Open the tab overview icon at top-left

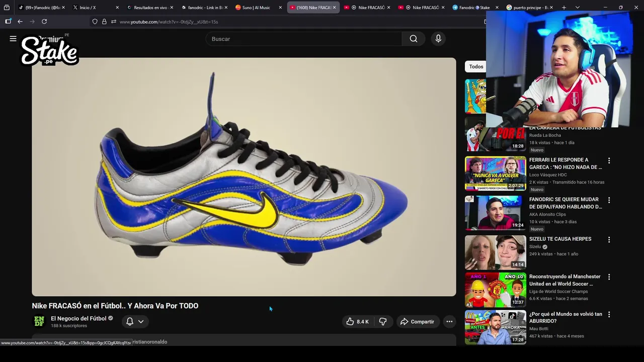(7, 8)
